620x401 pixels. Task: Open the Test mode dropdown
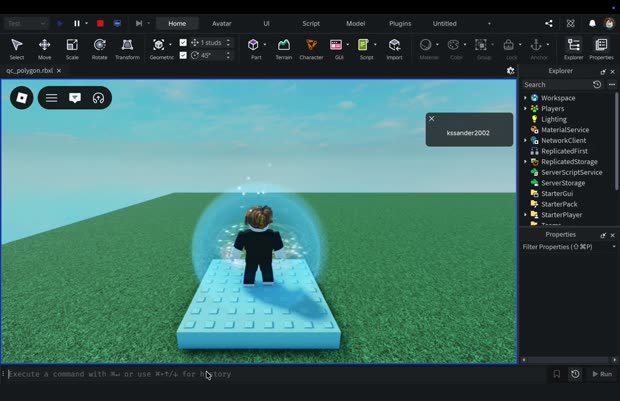coord(26,23)
